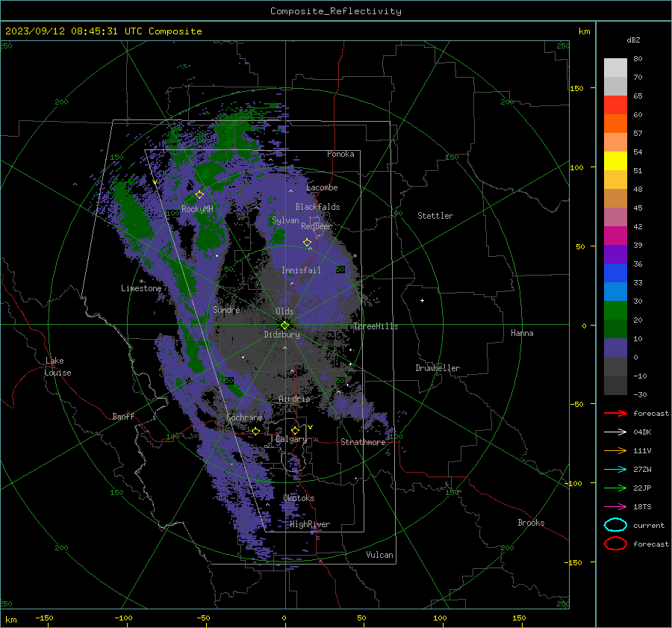This screenshot has height=628, width=672.
Task: Select the 36 dBZ purple color swatch
Action: pos(615,254)
